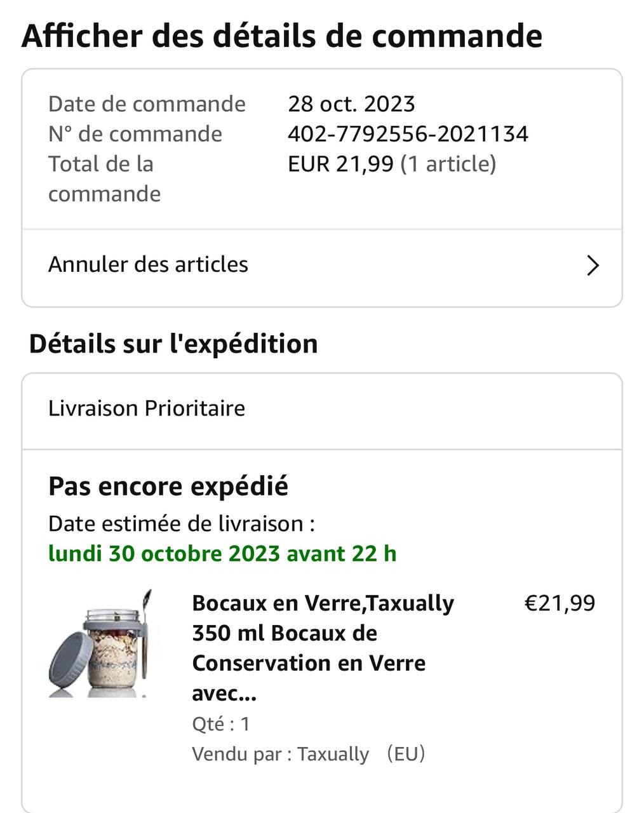Tap the green estimated delivery date
Viewport: 644px width, 813px height.
(x=222, y=553)
